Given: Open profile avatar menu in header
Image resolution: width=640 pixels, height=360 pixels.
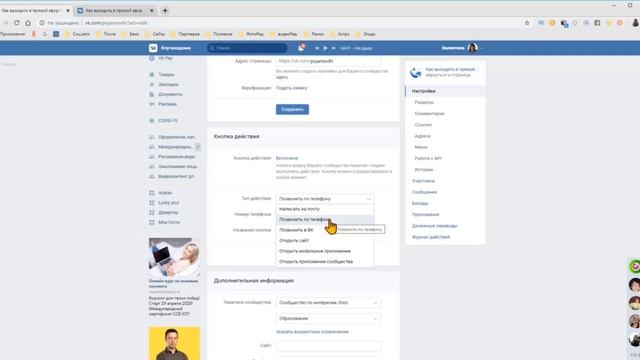Looking at the screenshot, I should [x=473, y=48].
